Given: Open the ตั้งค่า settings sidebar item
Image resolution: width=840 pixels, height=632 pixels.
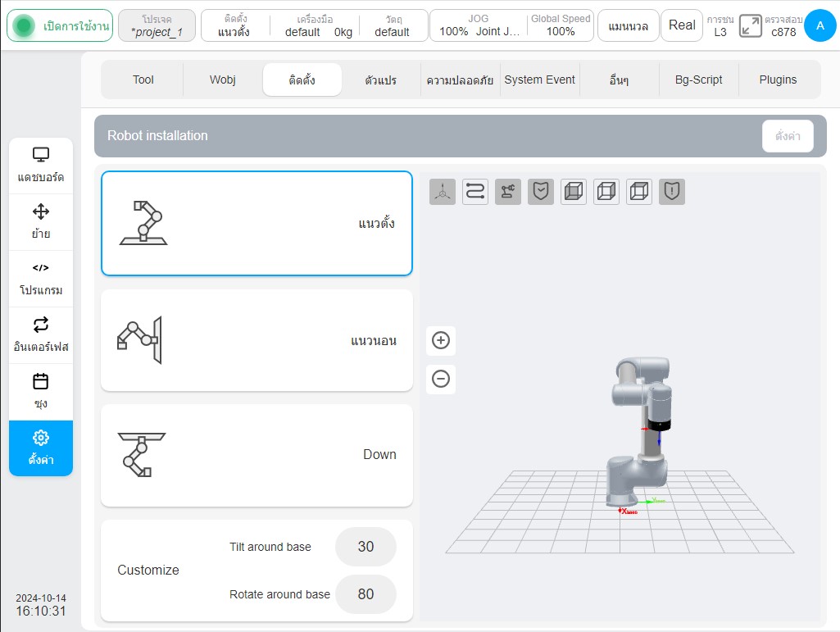Looking at the screenshot, I should pos(41,448).
